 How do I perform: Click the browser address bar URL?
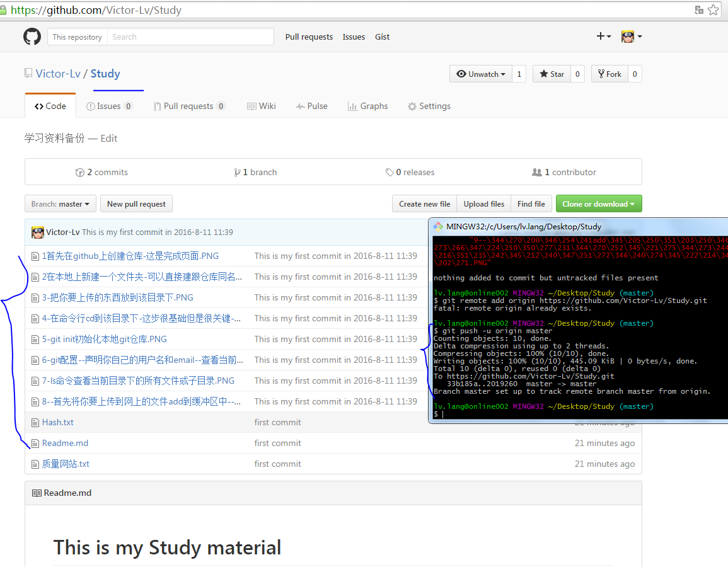click(96, 9)
